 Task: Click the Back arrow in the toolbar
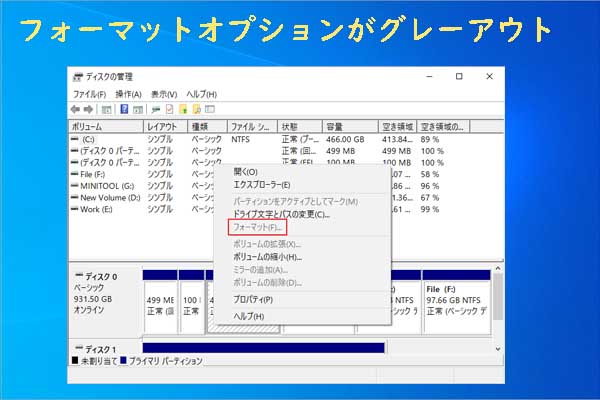coord(75,109)
